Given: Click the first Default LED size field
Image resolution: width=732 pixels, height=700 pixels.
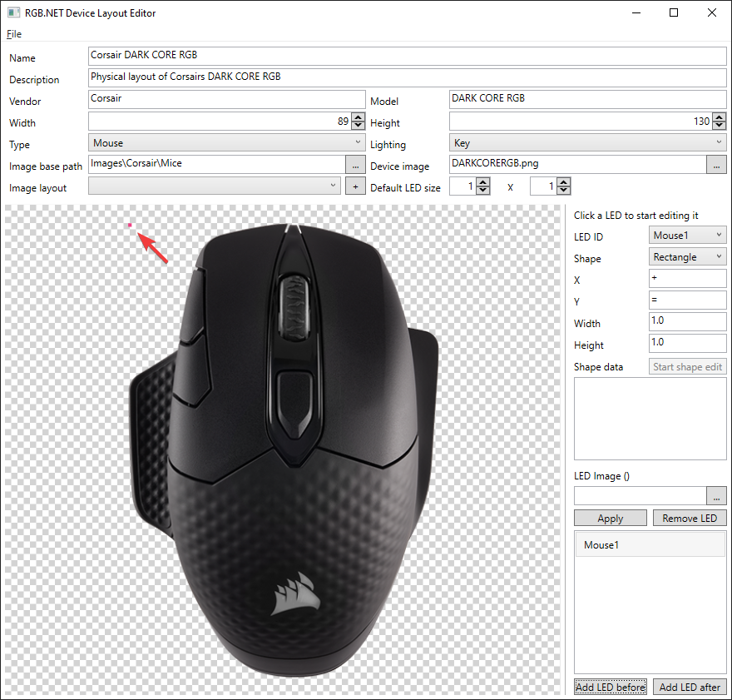Looking at the screenshot, I should click(463, 186).
